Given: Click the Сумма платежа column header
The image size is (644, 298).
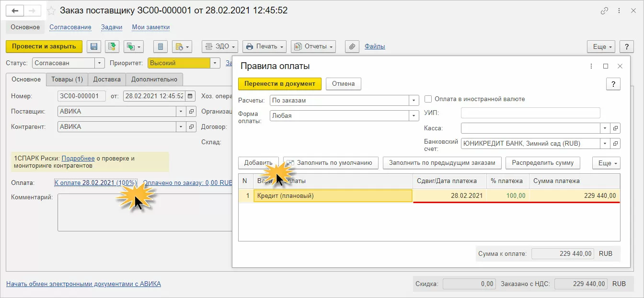Looking at the screenshot, I should (575, 181).
